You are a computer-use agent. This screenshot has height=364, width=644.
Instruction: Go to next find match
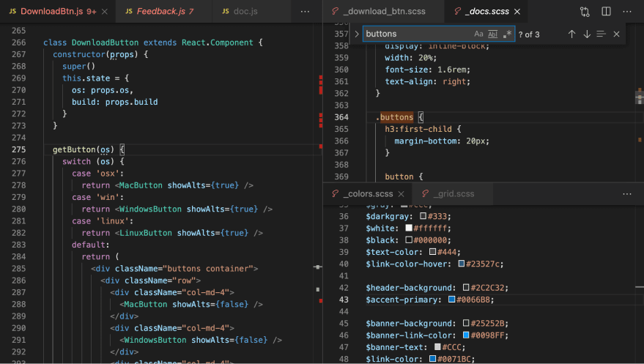click(587, 34)
